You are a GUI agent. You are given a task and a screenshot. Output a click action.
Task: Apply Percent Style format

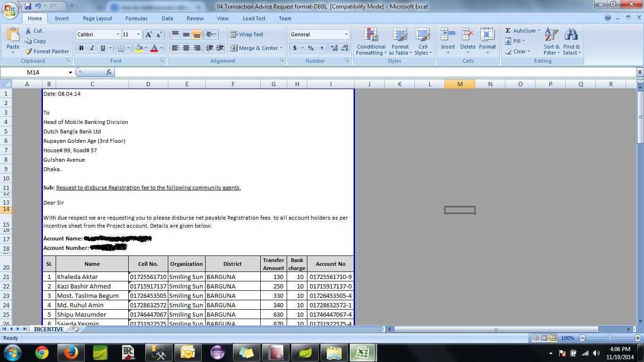[x=311, y=48]
